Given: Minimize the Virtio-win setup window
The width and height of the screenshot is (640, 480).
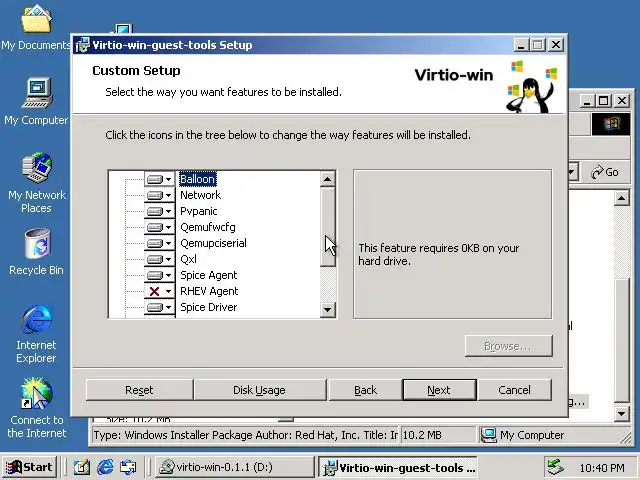Looking at the screenshot, I should [521, 44].
